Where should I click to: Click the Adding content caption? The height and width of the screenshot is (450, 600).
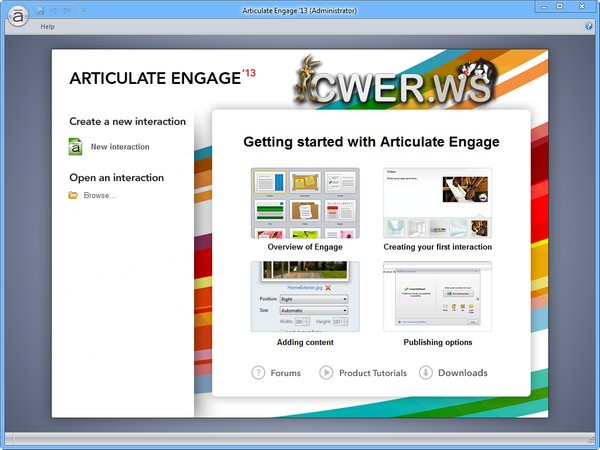(305, 342)
